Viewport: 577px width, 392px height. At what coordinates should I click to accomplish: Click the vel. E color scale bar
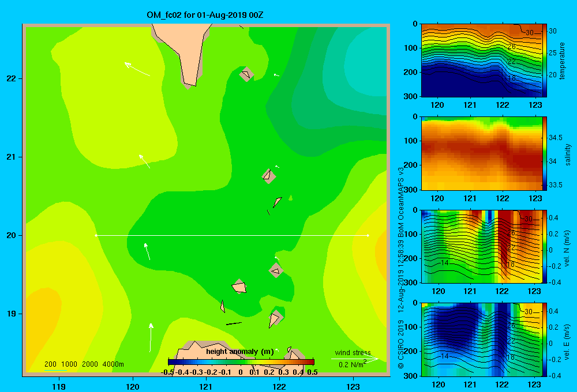tap(545, 340)
